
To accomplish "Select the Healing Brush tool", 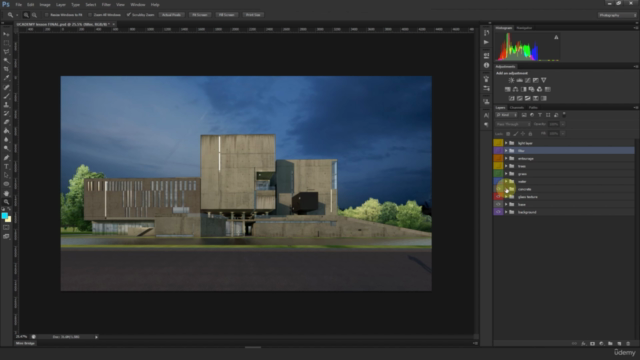I will tap(6, 87).
